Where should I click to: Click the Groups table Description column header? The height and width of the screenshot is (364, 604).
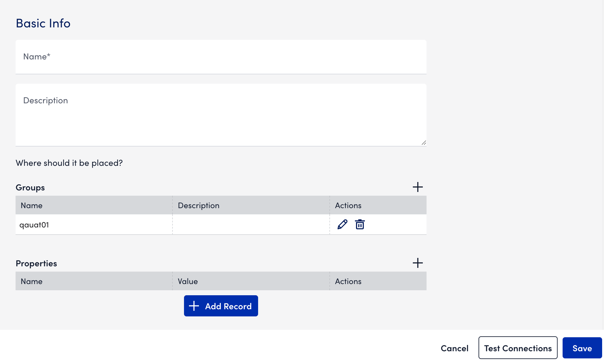point(251,205)
